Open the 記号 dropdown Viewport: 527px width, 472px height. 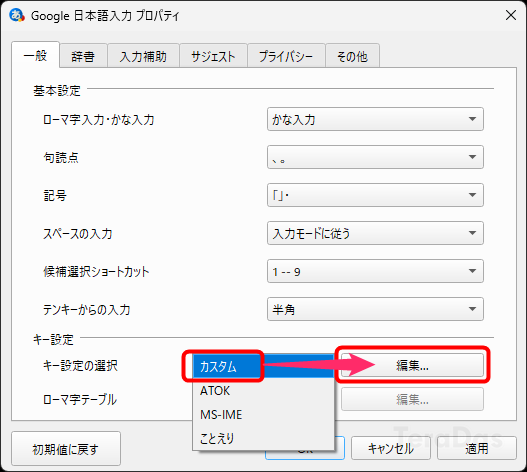click(x=375, y=195)
